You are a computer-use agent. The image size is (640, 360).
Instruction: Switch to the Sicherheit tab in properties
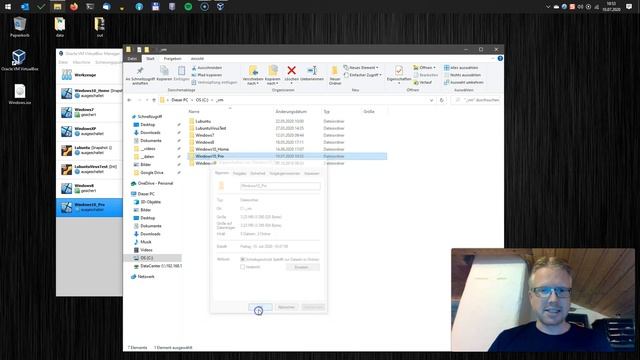(258, 173)
